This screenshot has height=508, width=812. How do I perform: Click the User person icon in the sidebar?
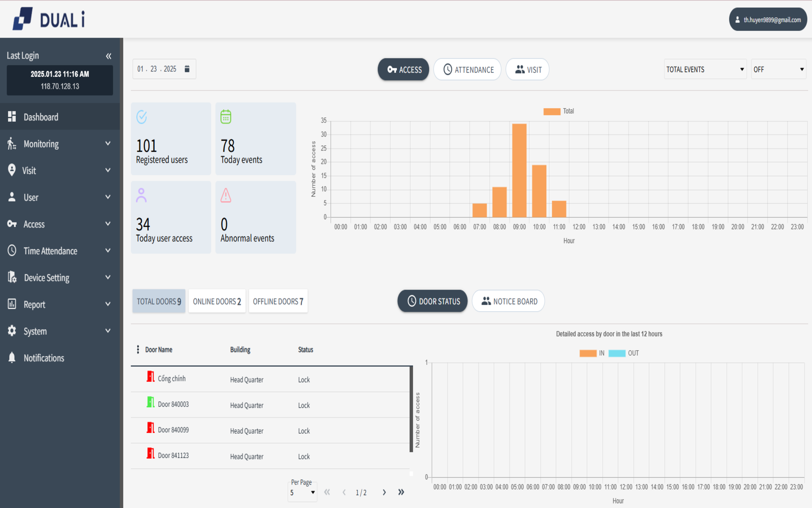(x=12, y=197)
